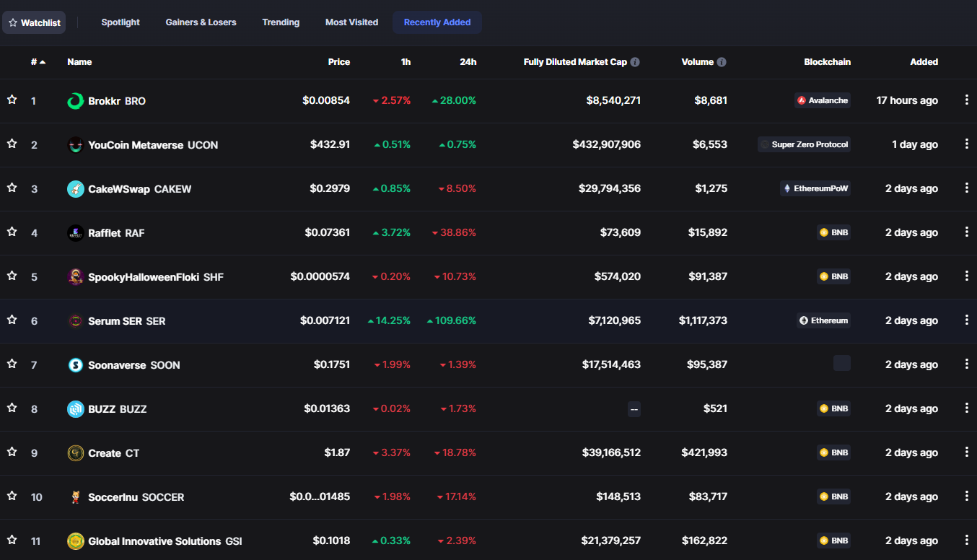The height and width of the screenshot is (560, 977).
Task: Open the Brokkr BRO coin page
Action: pyautogui.click(x=107, y=101)
